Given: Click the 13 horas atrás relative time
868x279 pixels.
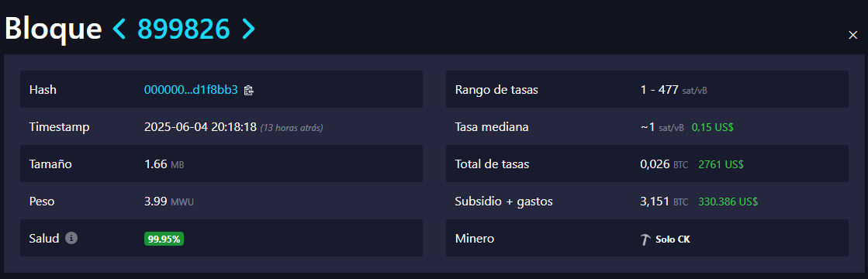Looking at the screenshot, I should [x=292, y=128].
